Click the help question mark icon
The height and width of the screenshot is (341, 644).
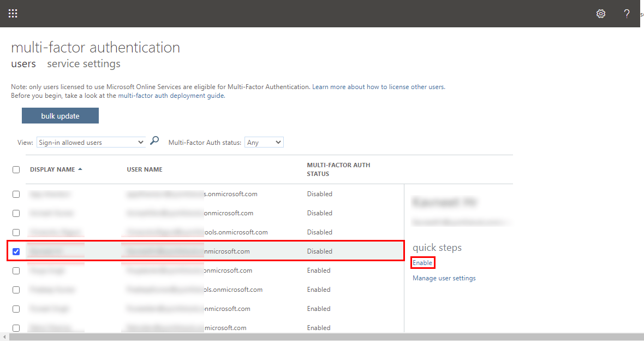pyautogui.click(x=627, y=14)
